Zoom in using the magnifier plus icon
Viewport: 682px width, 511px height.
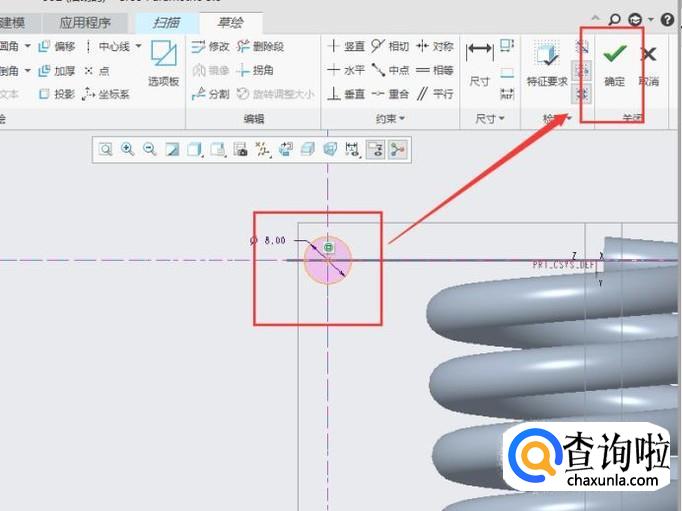click(127, 150)
